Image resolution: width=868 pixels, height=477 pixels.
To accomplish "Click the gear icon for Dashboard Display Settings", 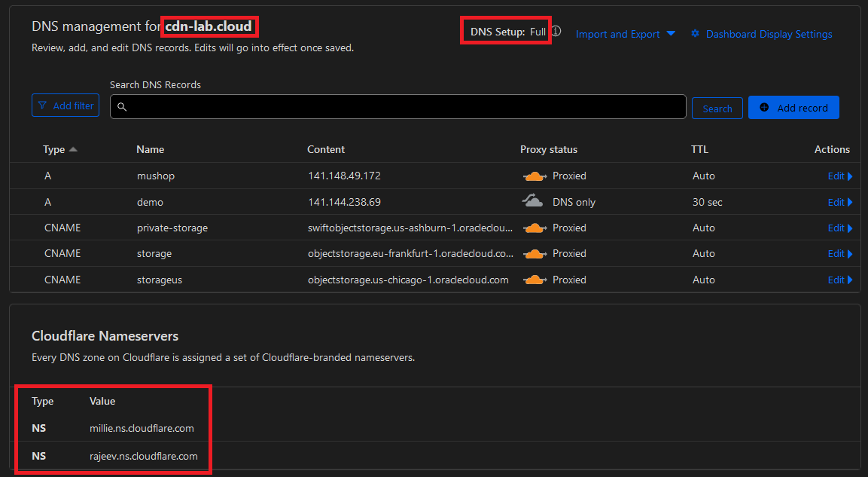I will (x=695, y=34).
